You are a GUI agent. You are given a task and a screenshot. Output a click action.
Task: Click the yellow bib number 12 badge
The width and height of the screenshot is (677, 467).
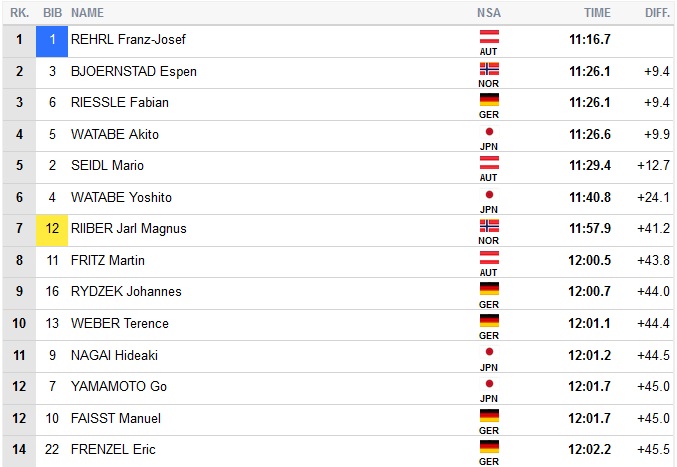click(x=52, y=229)
